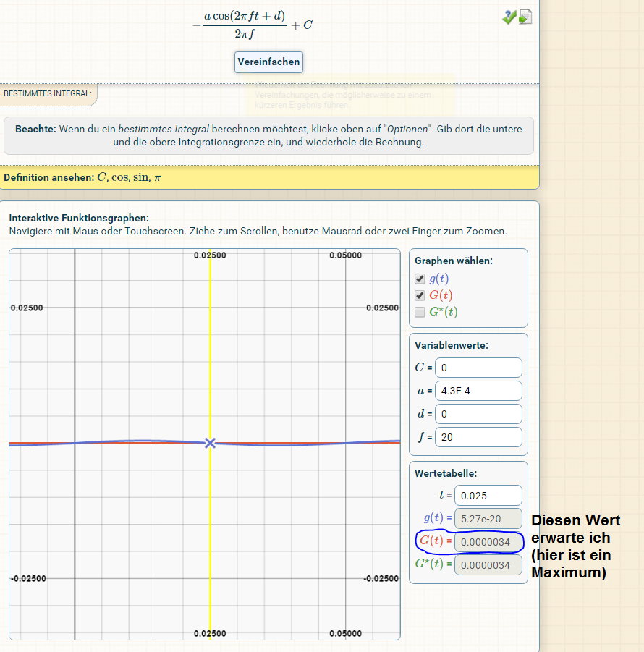
Task: Click the C variable input field
Action: (478, 368)
